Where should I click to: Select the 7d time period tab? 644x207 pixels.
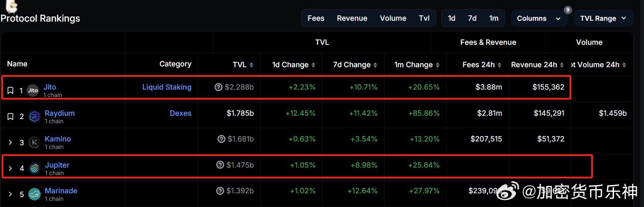point(472,18)
